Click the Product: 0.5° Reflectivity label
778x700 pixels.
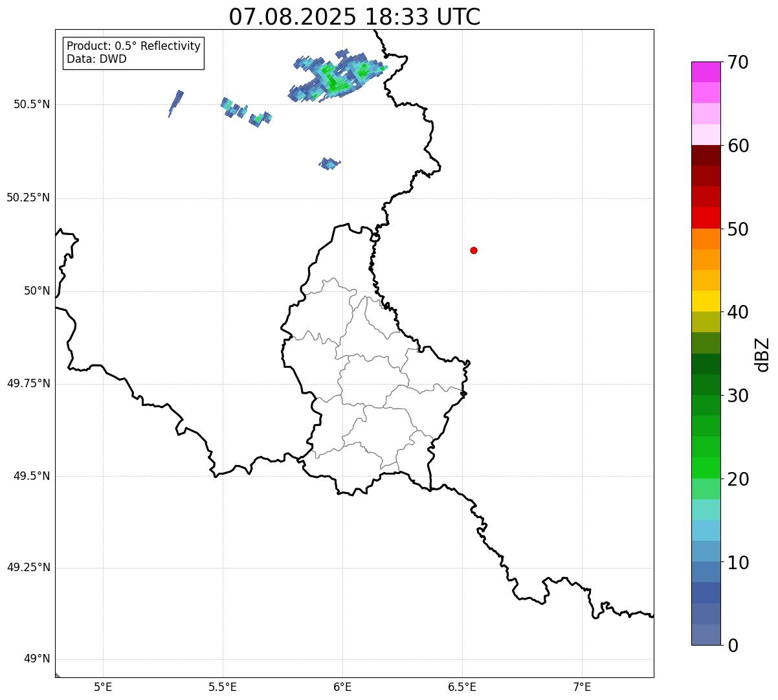pyautogui.click(x=134, y=47)
